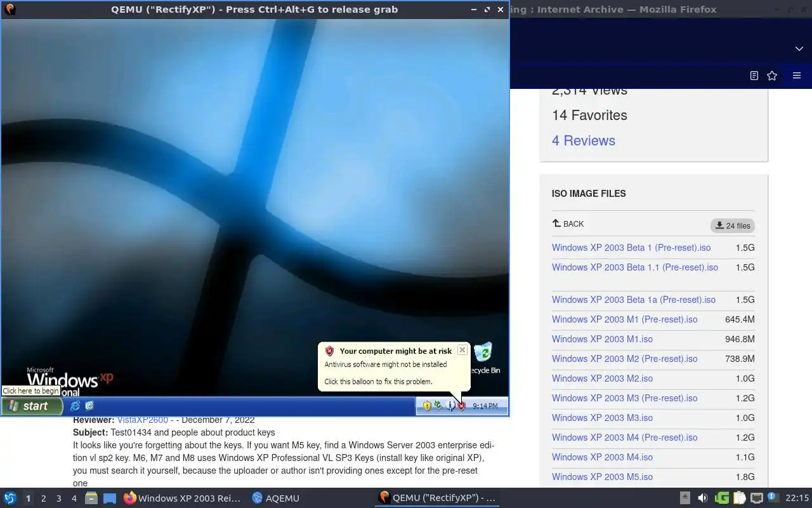Bookmark this page with the star icon
Viewport: 812px width, 508px height.
(772, 76)
